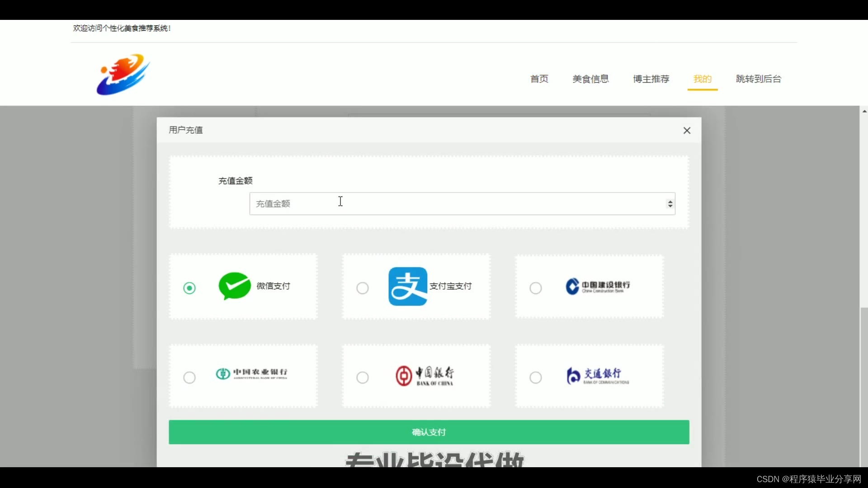Click the WeChat Pay green logo

coord(234,286)
